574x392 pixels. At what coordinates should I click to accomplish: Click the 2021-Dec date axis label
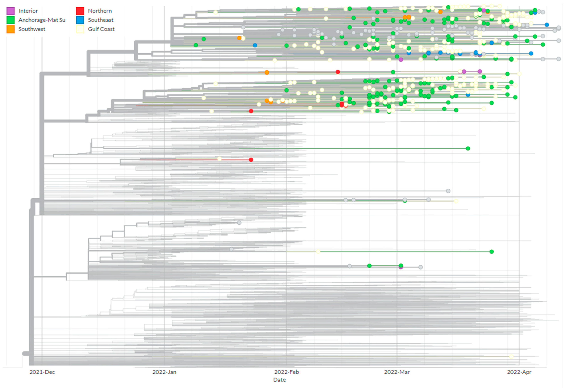[42, 372]
